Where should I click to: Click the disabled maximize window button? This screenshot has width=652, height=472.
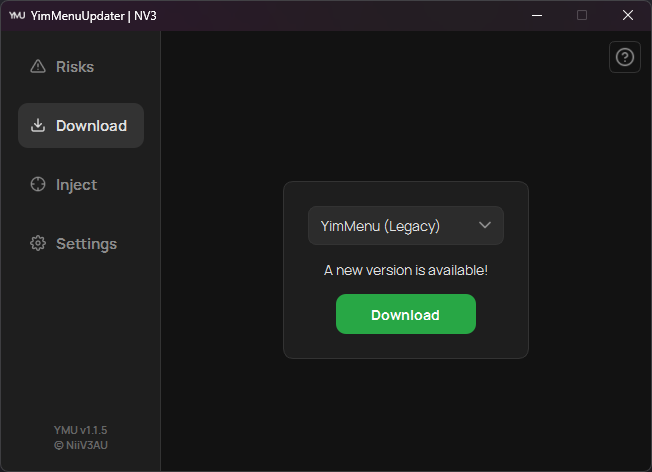click(582, 15)
